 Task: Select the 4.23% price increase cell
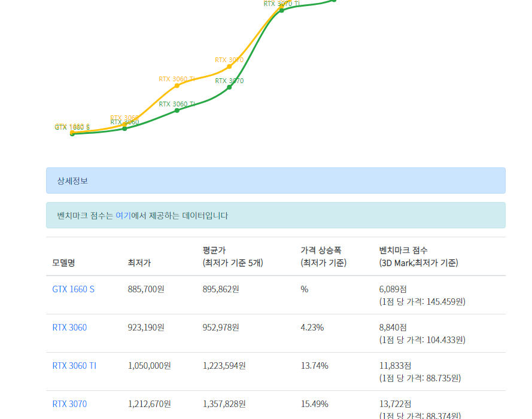(312, 328)
